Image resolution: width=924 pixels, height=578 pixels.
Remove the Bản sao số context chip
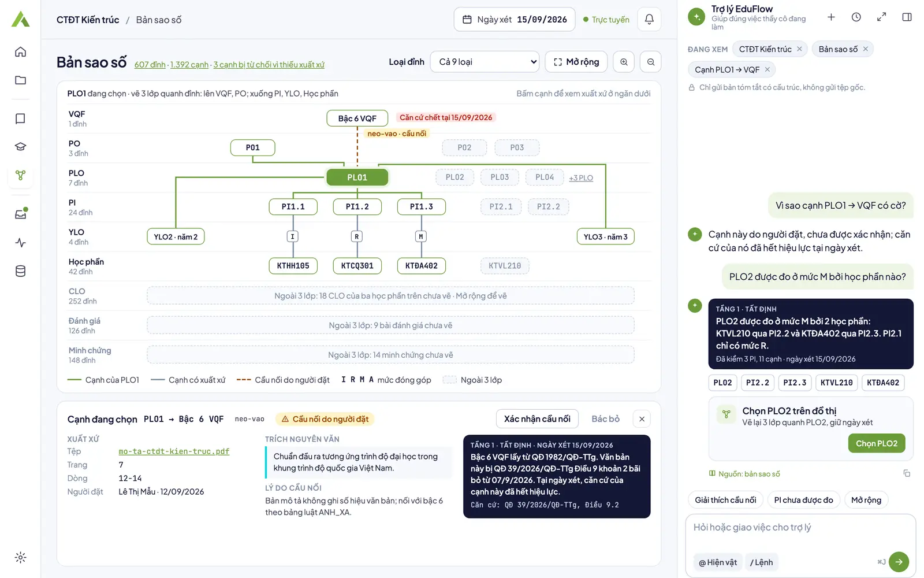(866, 49)
